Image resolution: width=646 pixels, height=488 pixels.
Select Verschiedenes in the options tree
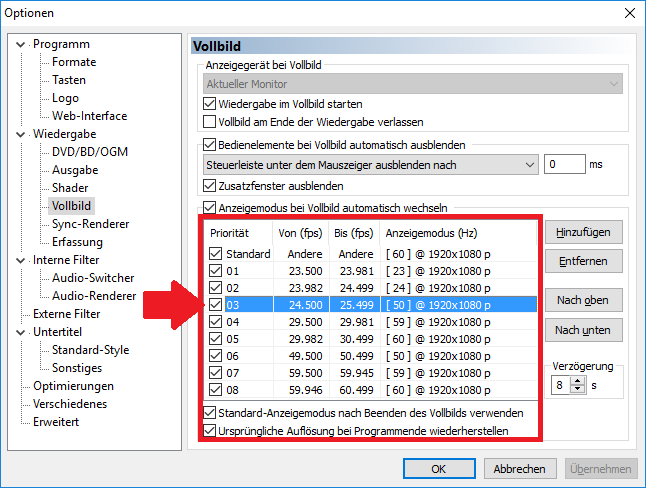pyautogui.click(x=70, y=404)
